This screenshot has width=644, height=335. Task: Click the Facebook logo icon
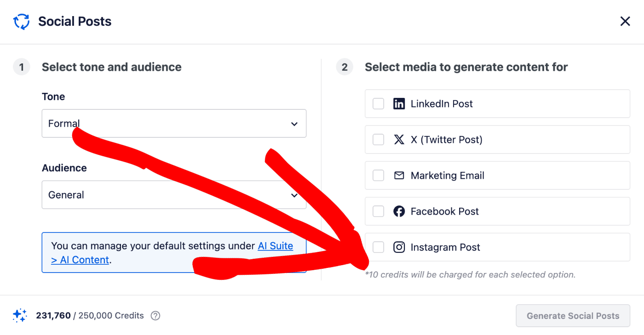tap(399, 211)
